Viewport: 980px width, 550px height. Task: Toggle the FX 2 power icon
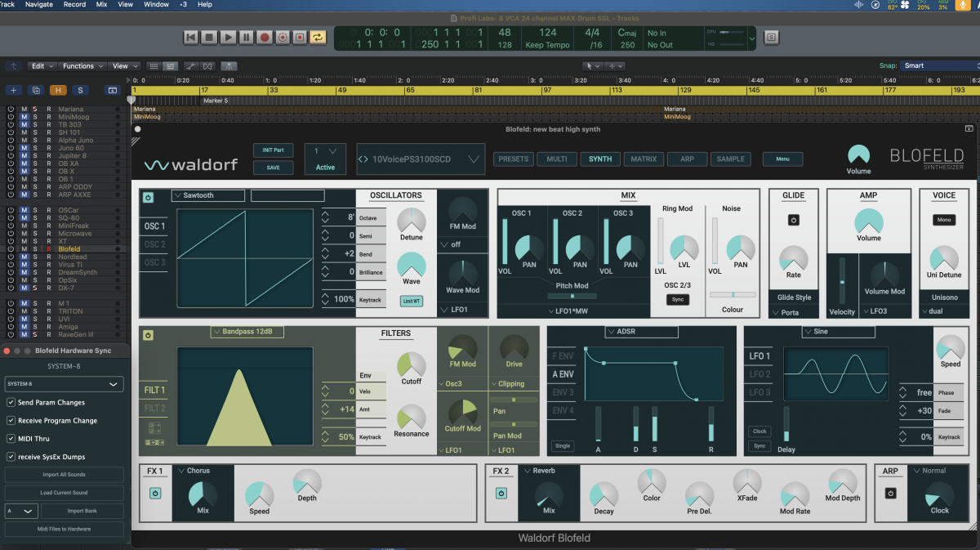click(x=501, y=493)
